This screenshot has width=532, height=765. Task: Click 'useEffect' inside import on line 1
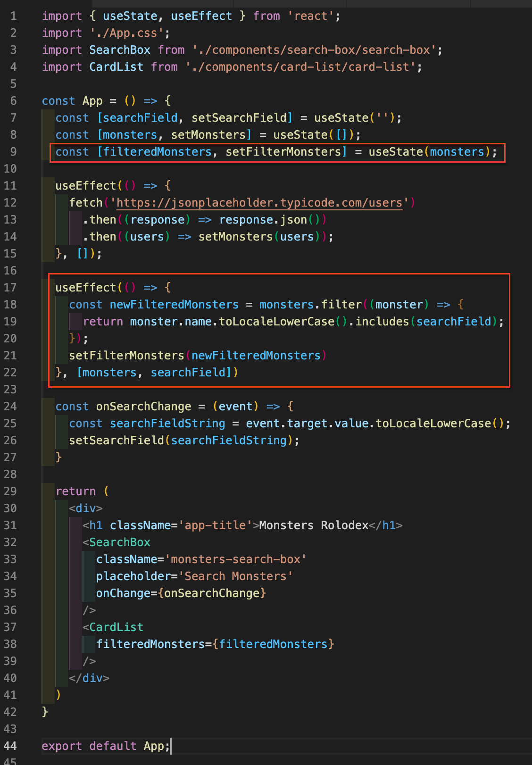click(201, 16)
